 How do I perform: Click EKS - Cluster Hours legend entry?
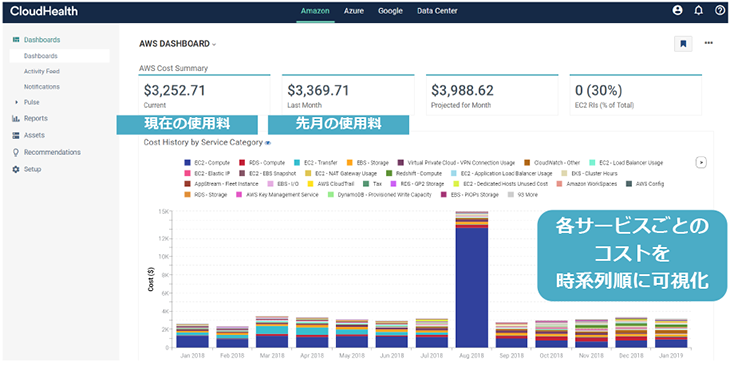(x=589, y=174)
